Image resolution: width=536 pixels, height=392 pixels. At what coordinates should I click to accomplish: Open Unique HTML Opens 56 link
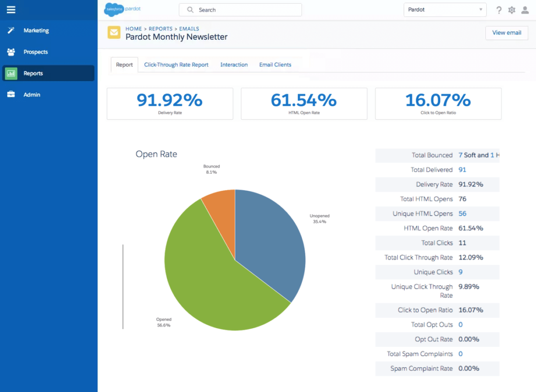[462, 214]
